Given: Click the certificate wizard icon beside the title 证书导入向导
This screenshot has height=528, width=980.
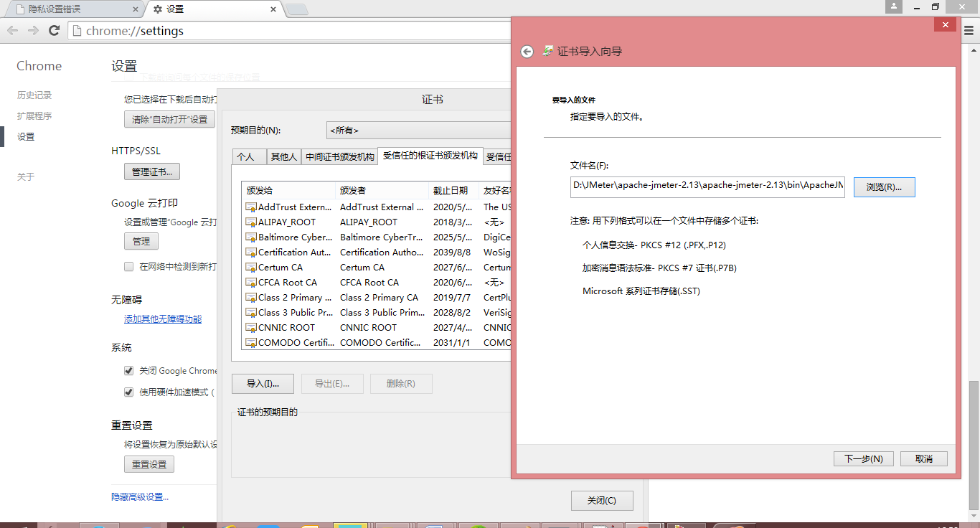Looking at the screenshot, I should [548, 51].
